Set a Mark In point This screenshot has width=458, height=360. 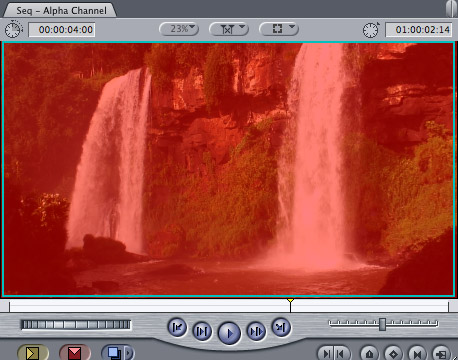pyautogui.click(x=327, y=354)
